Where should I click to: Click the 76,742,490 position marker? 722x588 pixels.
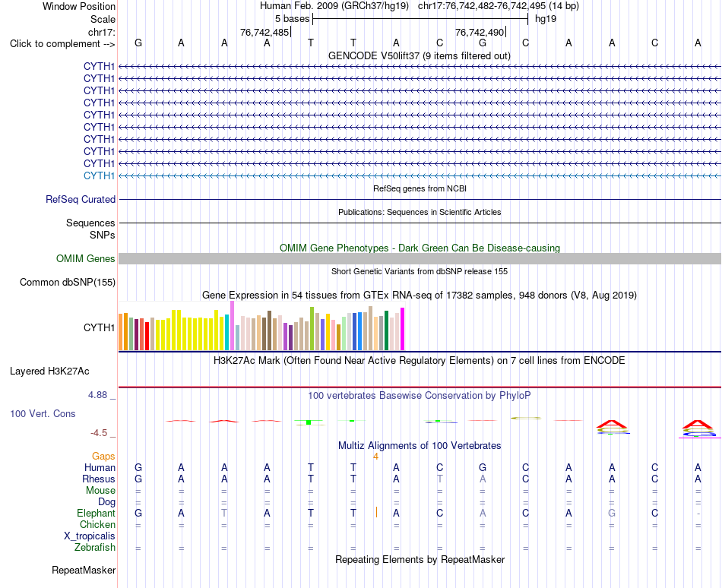[480, 32]
